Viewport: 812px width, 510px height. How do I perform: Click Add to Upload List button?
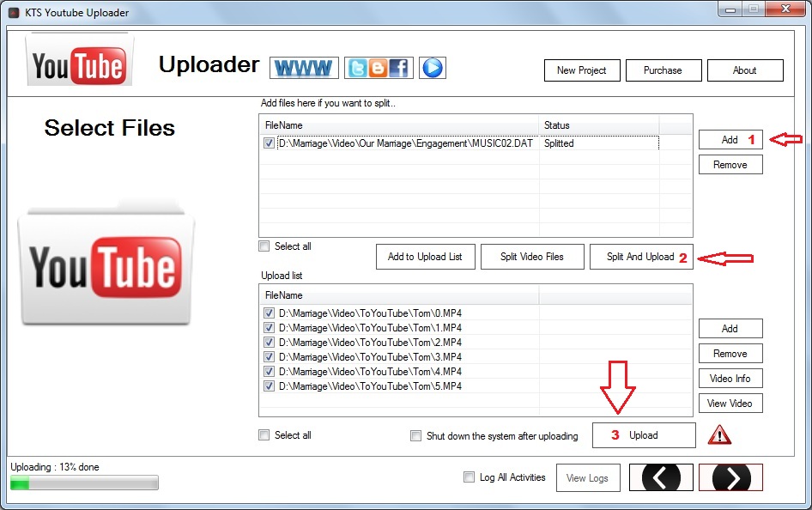(426, 257)
